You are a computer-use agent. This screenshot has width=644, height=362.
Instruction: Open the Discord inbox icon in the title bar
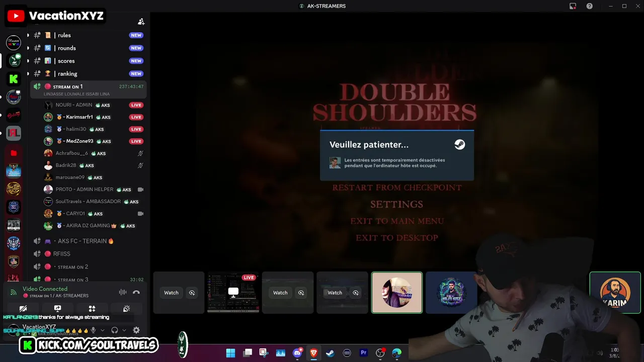pyautogui.click(x=573, y=6)
